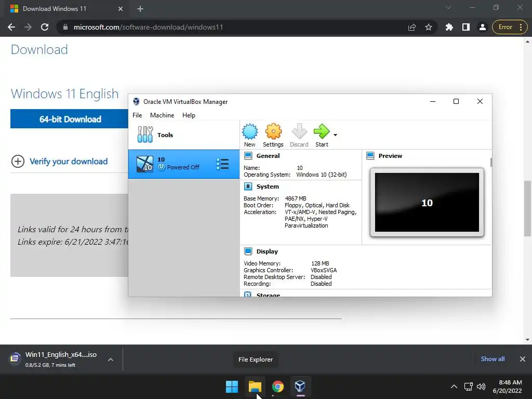Click the Discard toolbar icon

tap(299, 135)
